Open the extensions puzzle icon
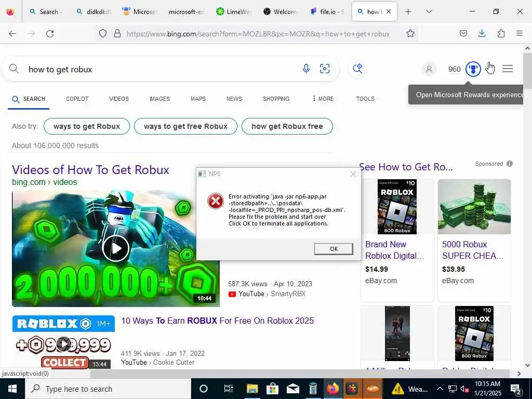 [x=501, y=33]
